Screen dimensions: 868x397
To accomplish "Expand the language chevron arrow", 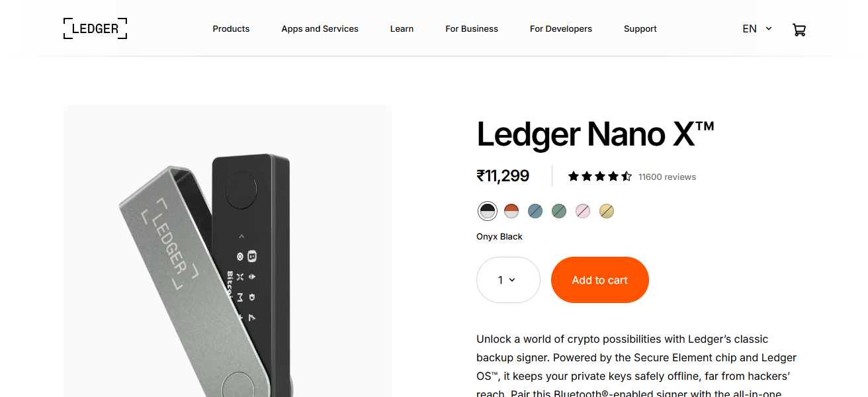I will [x=767, y=28].
